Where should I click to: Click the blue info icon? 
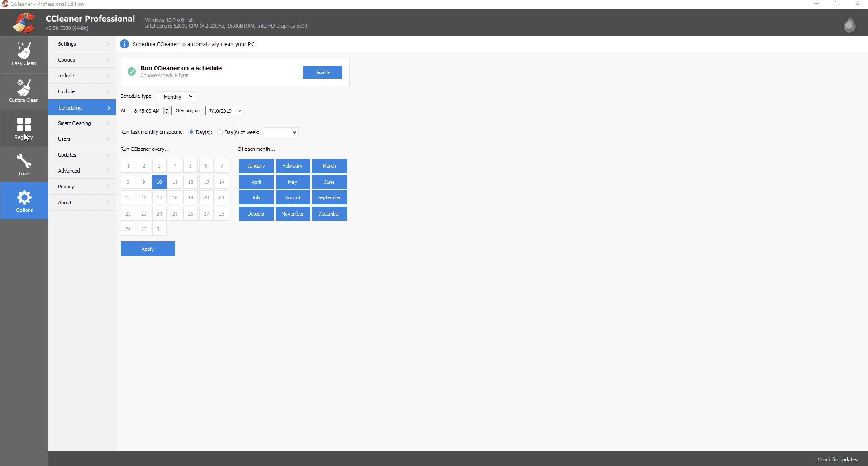[x=124, y=44]
